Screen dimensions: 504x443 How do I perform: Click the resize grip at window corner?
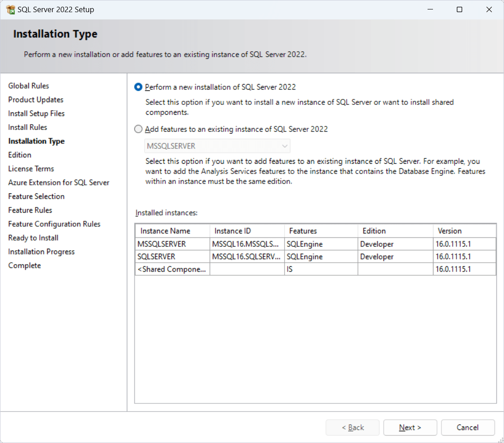[x=500, y=439]
